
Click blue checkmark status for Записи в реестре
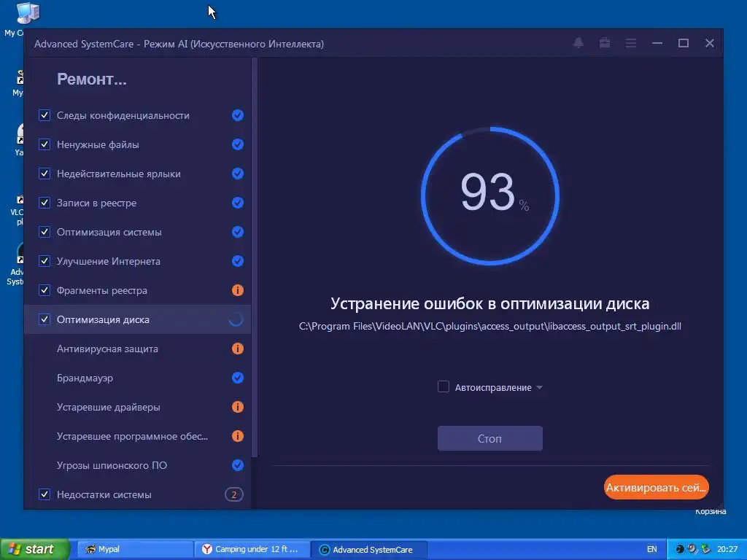click(x=238, y=203)
